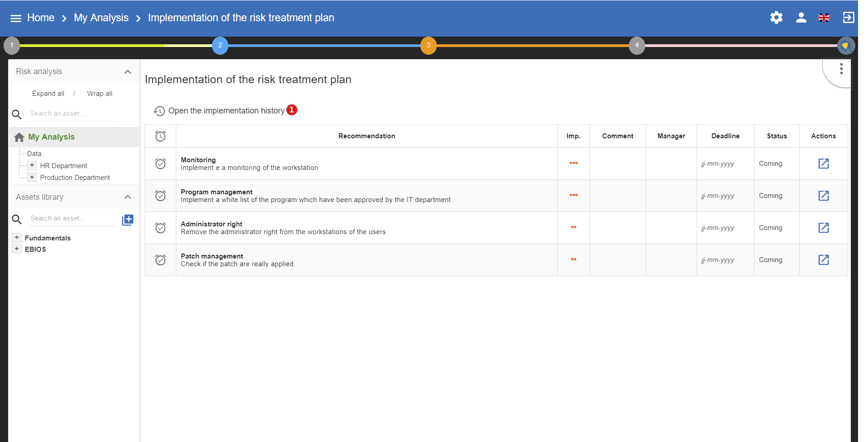868x442 pixels.
Task: Add asset with the library plus icon
Action: (128, 220)
